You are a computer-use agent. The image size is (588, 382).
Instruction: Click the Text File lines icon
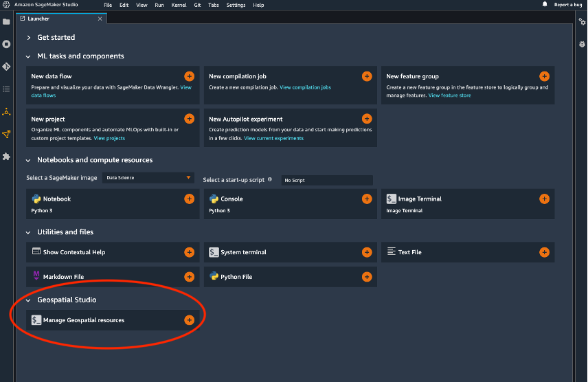(x=391, y=251)
